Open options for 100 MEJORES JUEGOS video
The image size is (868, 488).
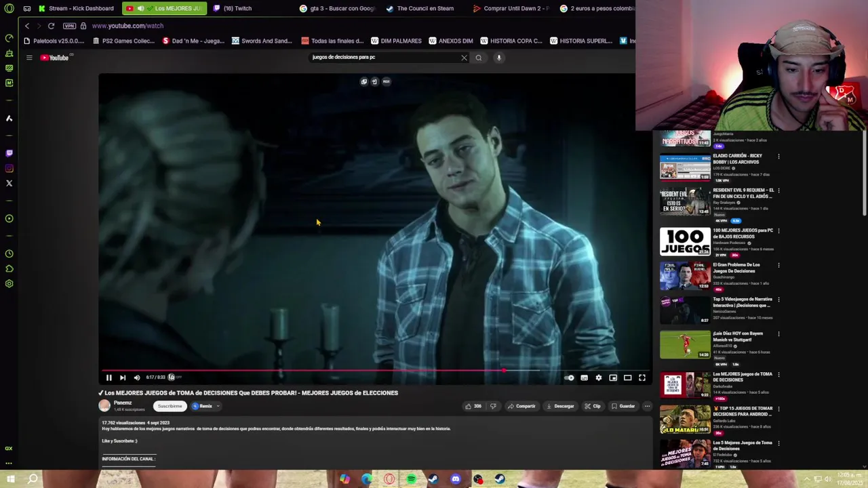(x=778, y=231)
